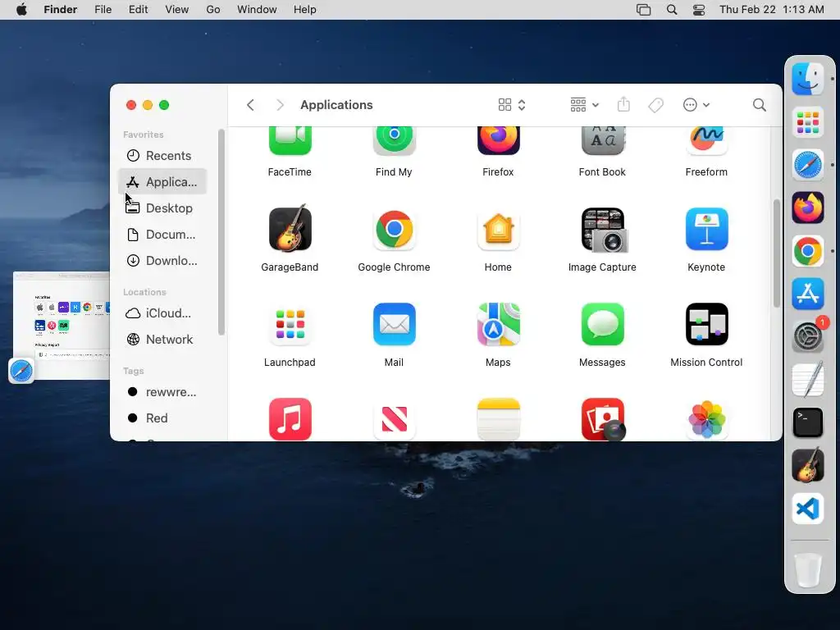The width and height of the screenshot is (840, 630).
Task: Open the Apple menu
Action: click(x=21, y=10)
